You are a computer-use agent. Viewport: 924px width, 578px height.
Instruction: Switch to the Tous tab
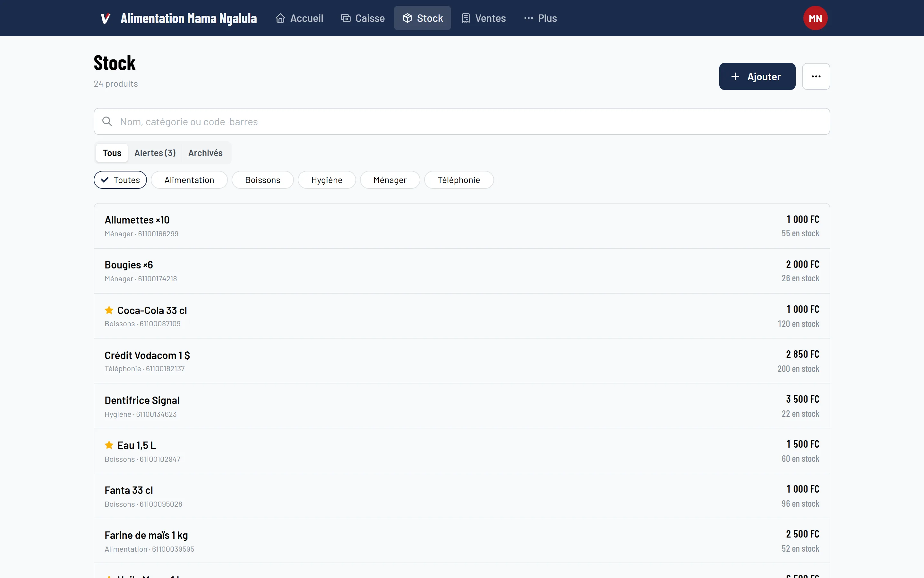[x=112, y=153]
